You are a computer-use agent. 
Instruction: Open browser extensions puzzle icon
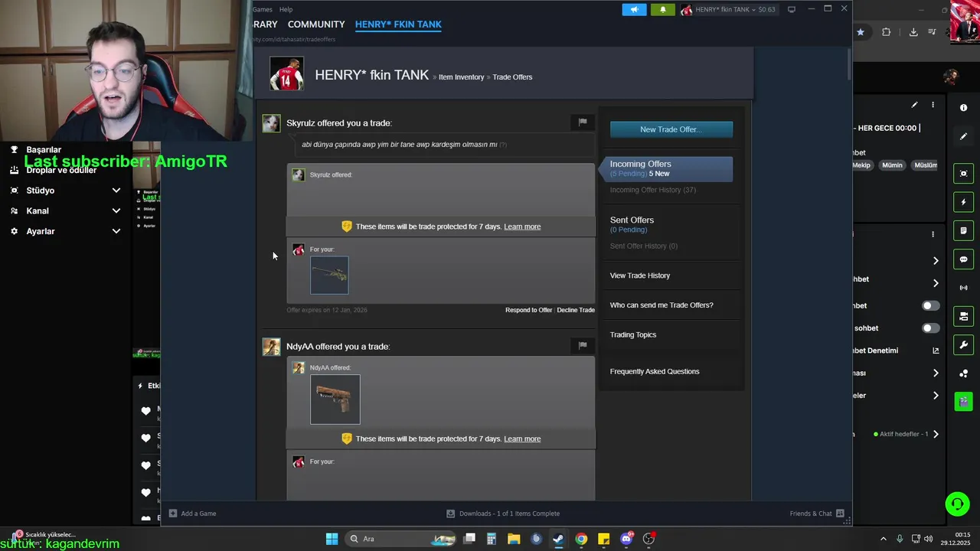tap(886, 32)
